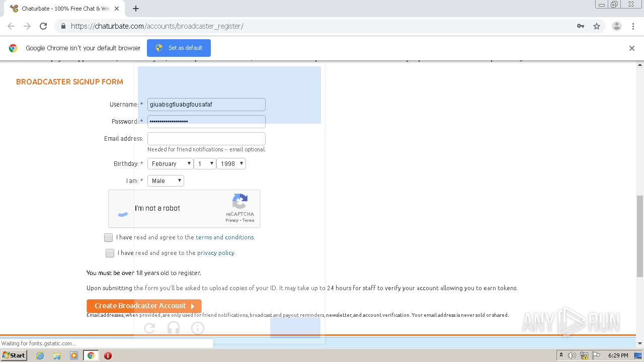Viewport: 644px width, 362px height.
Task: Click the Set as default button
Action: coord(179,48)
